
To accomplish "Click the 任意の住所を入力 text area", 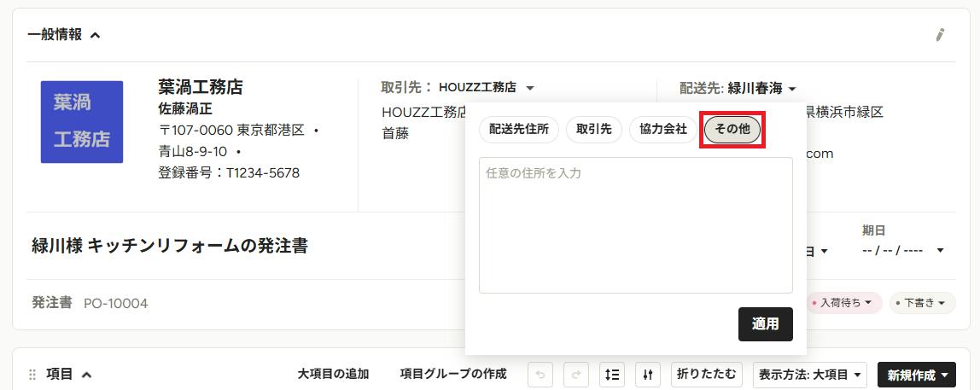I will [636, 225].
